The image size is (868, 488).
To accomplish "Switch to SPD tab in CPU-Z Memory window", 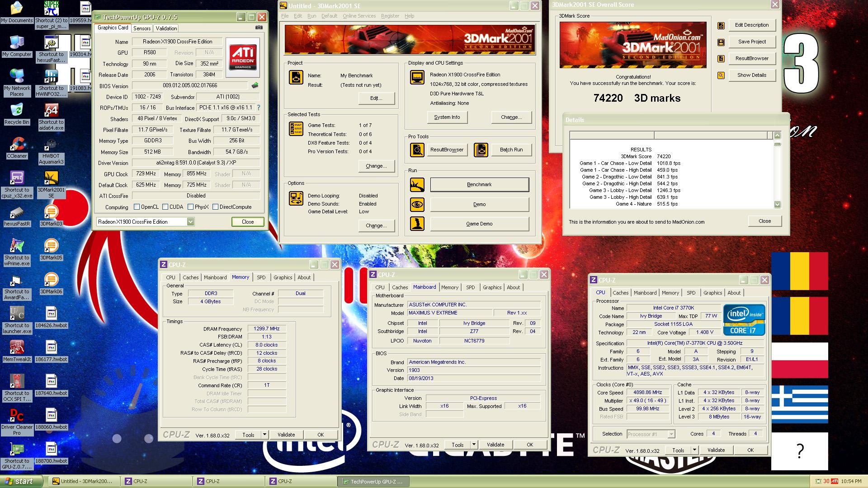I will coord(261,277).
